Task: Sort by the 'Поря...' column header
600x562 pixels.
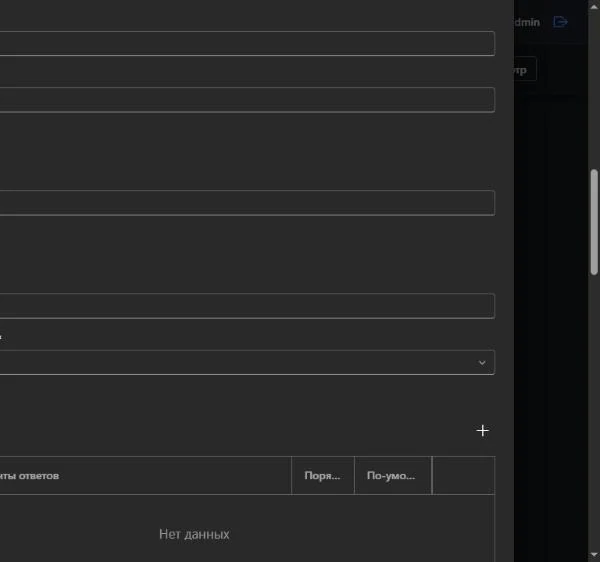Action: [x=323, y=476]
